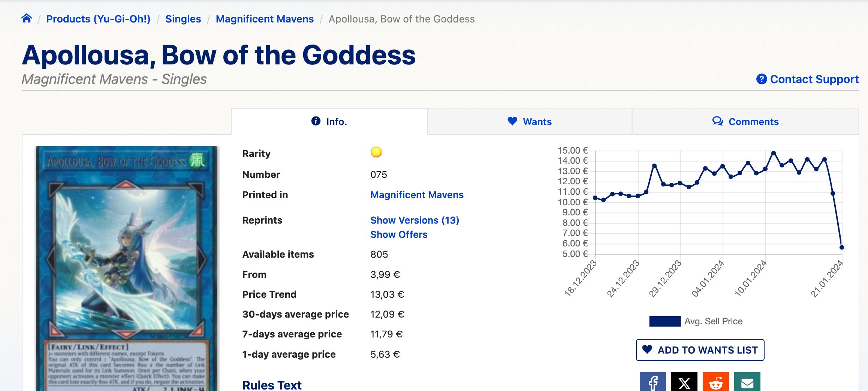Click the Apollousa card image thumbnail
This screenshot has width=868, height=391.
126,268
